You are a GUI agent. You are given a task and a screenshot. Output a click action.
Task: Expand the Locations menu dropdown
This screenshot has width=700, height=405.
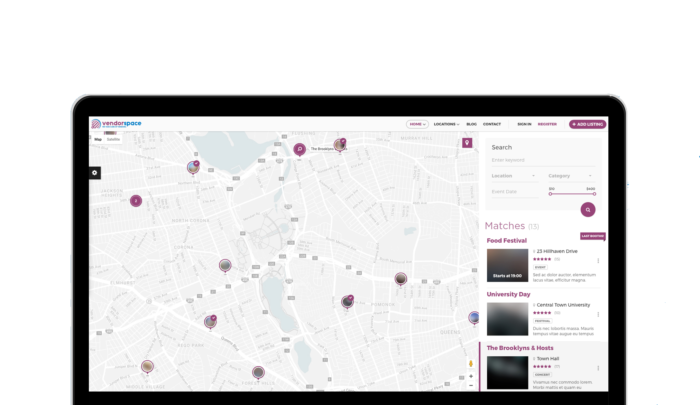tap(446, 124)
